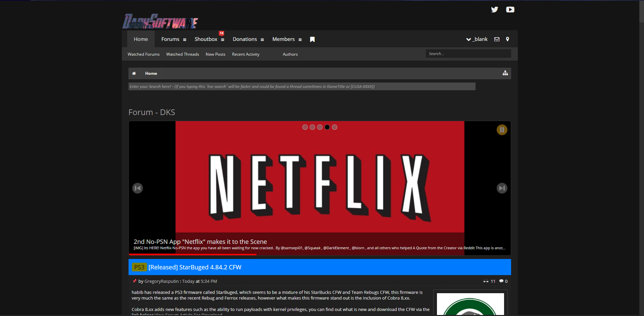View Recent Activity
The image size is (644, 316).
click(246, 54)
